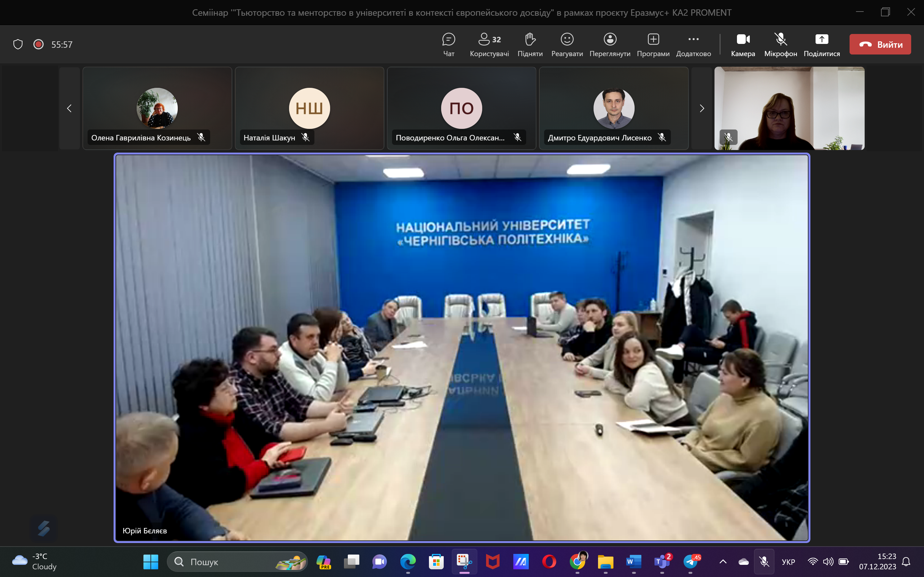Expand the Додатково more options menu
Viewport: 924px width, 577px height.
pyautogui.click(x=693, y=44)
